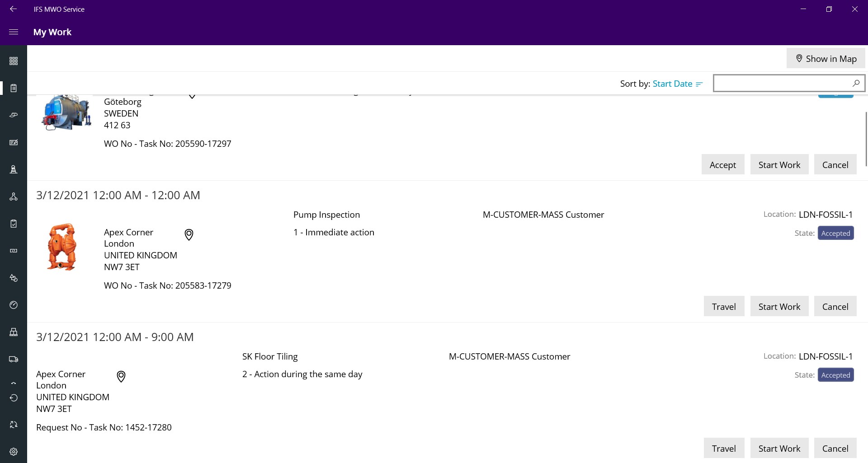Cancel the SK Floor Tiling task
868x463 pixels.
pos(835,448)
